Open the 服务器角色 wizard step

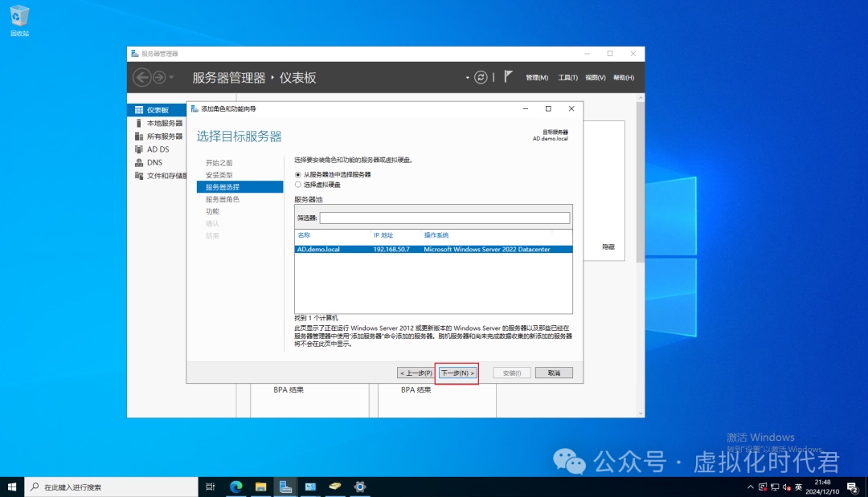pyautogui.click(x=223, y=200)
